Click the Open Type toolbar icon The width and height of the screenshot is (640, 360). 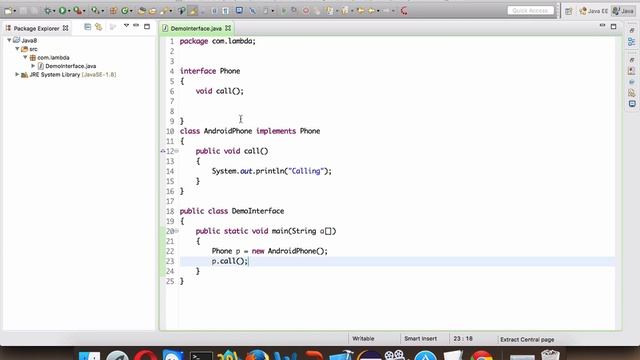tap(142, 11)
